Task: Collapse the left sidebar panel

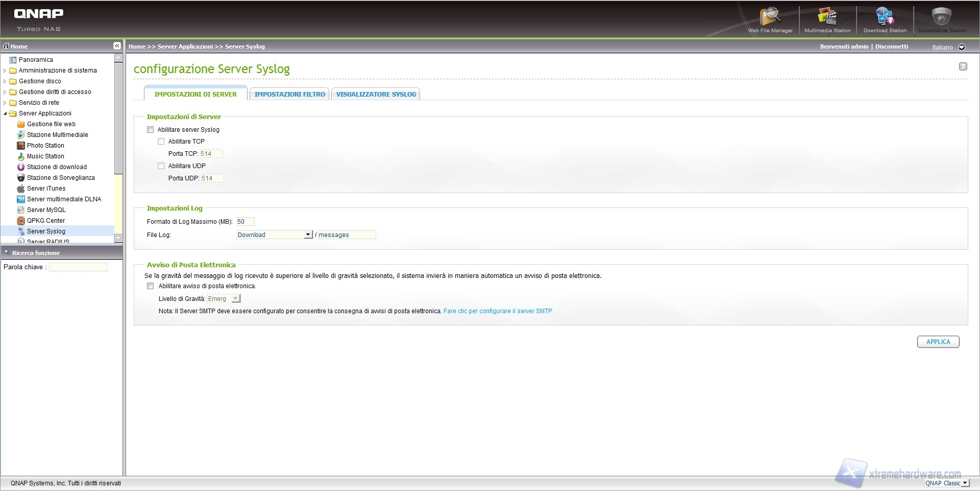Action: [x=117, y=46]
